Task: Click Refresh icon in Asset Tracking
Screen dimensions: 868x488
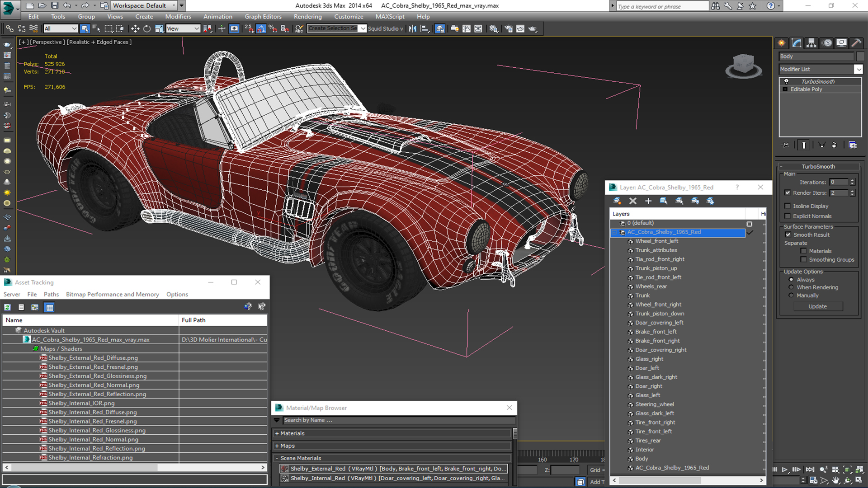Action: (8, 307)
